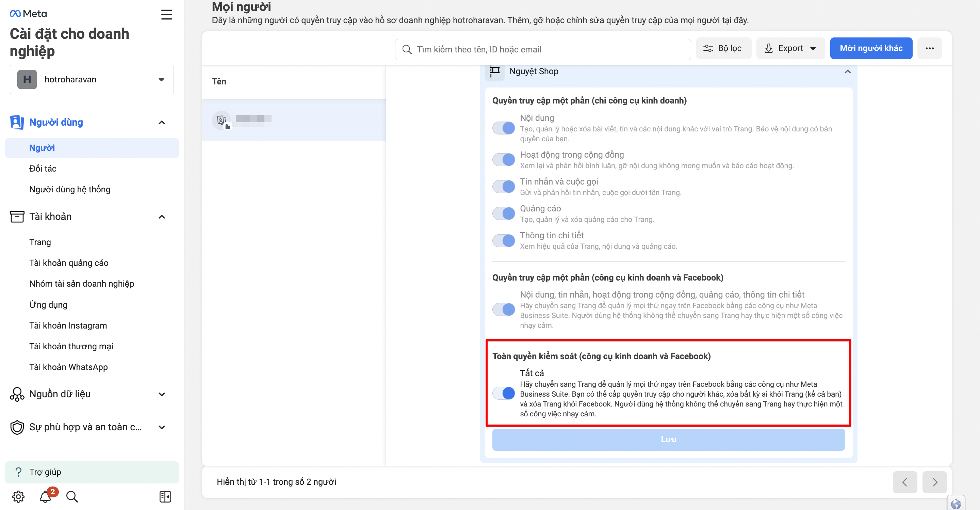980x510 pixels.
Task: Click the Mời người khác button
Action: (x=871, y=48)
